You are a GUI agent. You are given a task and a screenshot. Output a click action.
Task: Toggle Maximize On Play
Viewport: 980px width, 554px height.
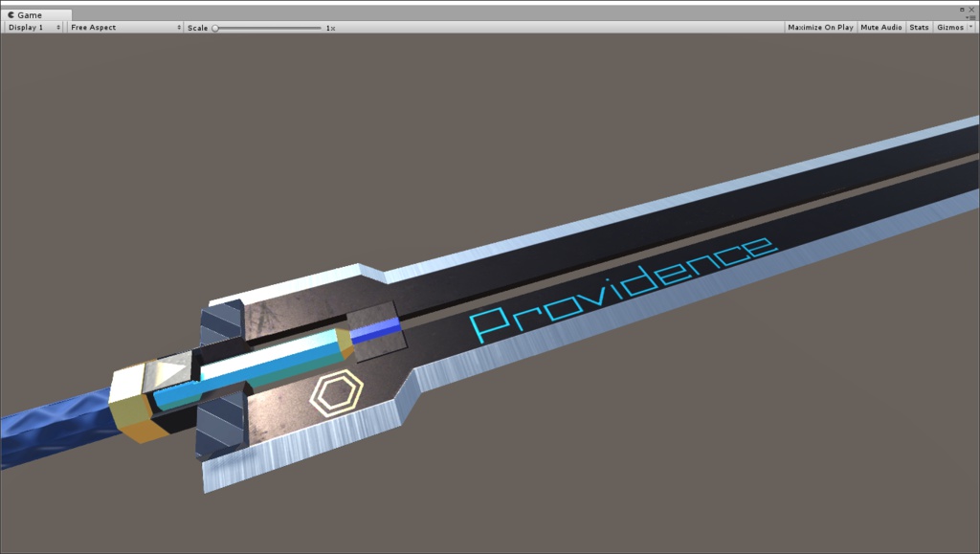[820, 28]
